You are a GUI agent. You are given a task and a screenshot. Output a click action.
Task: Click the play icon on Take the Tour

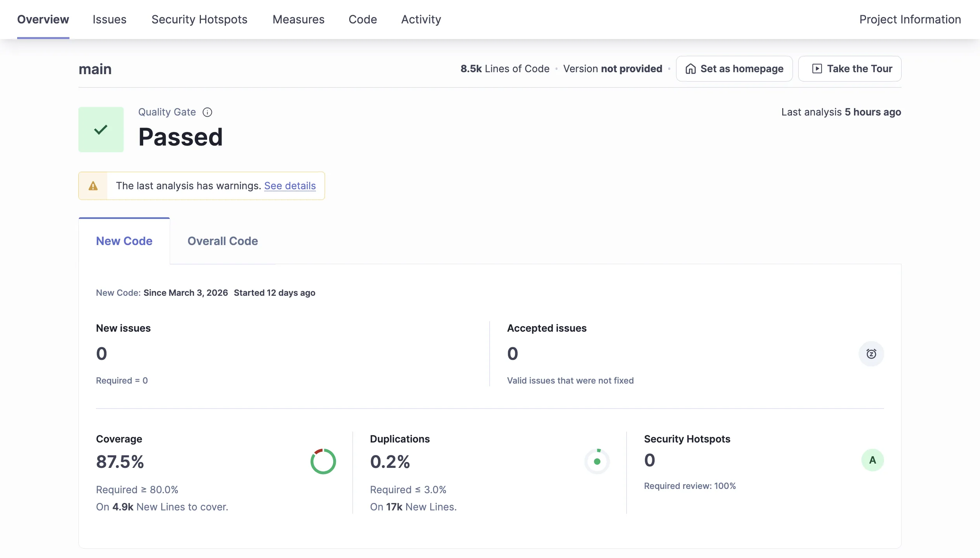coord(818,68)
